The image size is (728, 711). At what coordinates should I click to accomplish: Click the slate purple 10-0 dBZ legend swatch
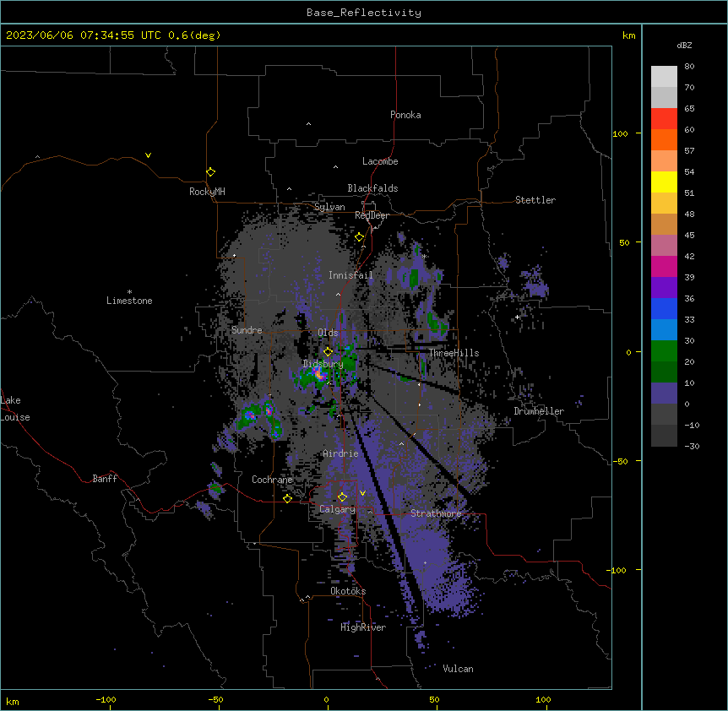664,393
